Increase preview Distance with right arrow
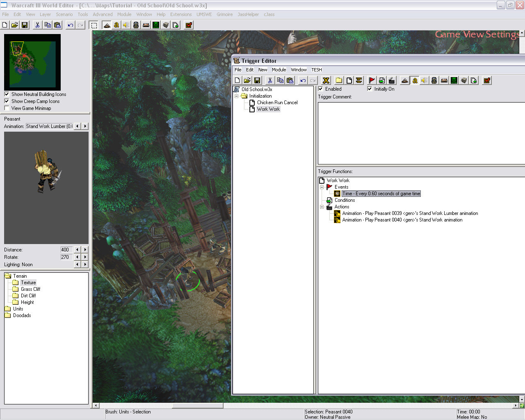The width and height of the screenshot is (525, 420). point(85,249)
